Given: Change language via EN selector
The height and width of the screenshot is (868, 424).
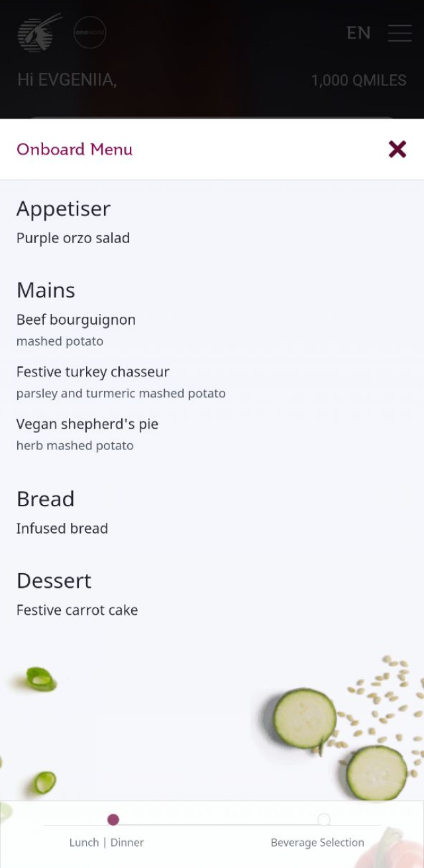Looking at the screenshot, I should click(358, 33).
